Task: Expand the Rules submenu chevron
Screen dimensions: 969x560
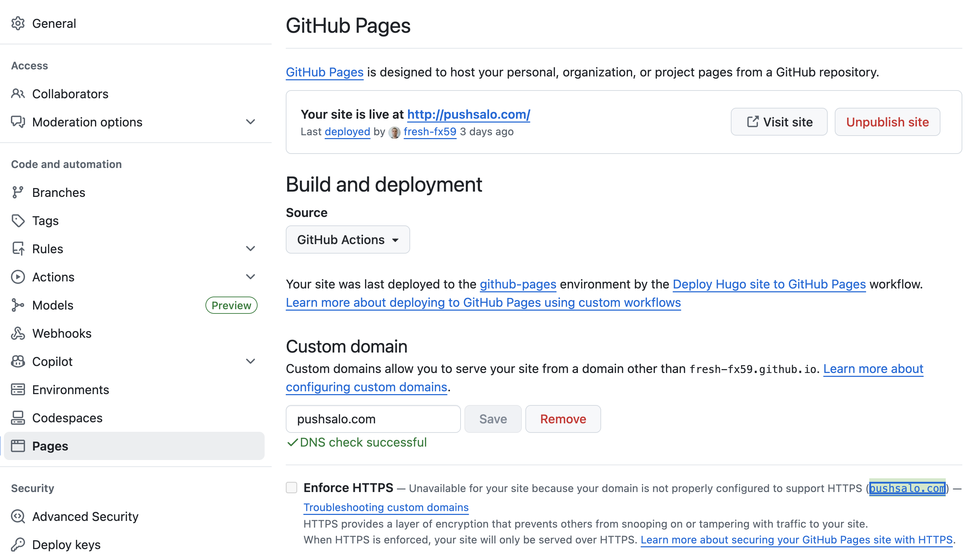Action: pyautogui.click(x=250, y=249)
